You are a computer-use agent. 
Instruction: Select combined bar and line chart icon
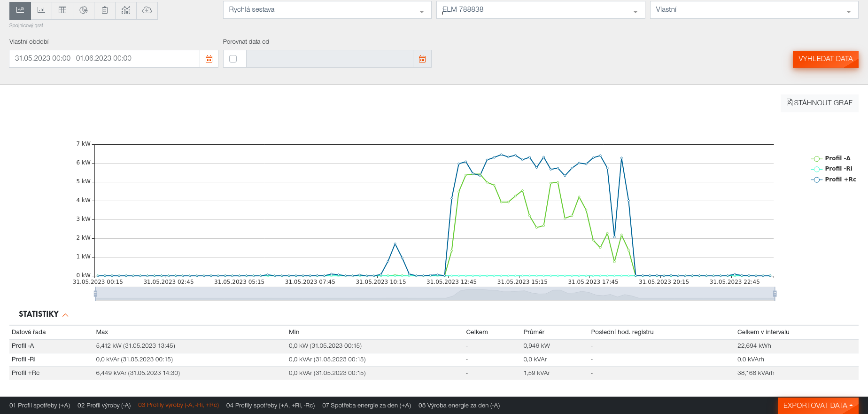pos(126,10)
